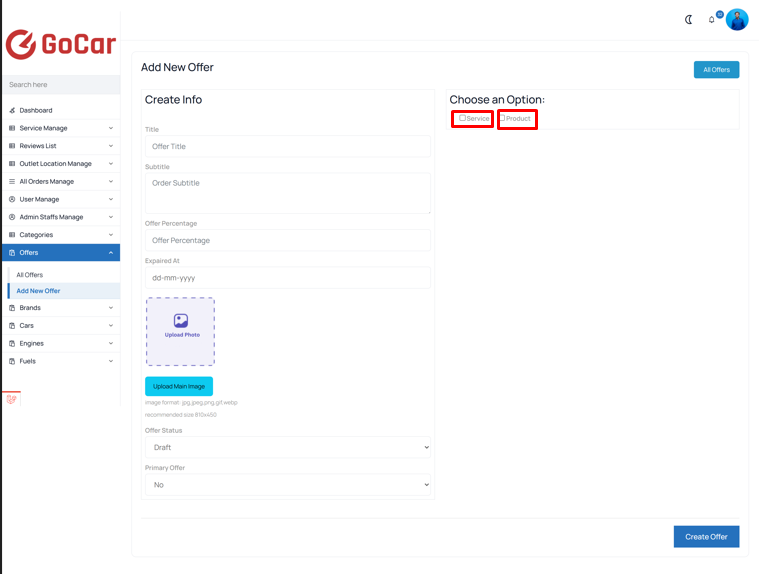Focus the Offer Percentage input field
This screenshot has width=759, height=574.
click(x=288, y=240)
